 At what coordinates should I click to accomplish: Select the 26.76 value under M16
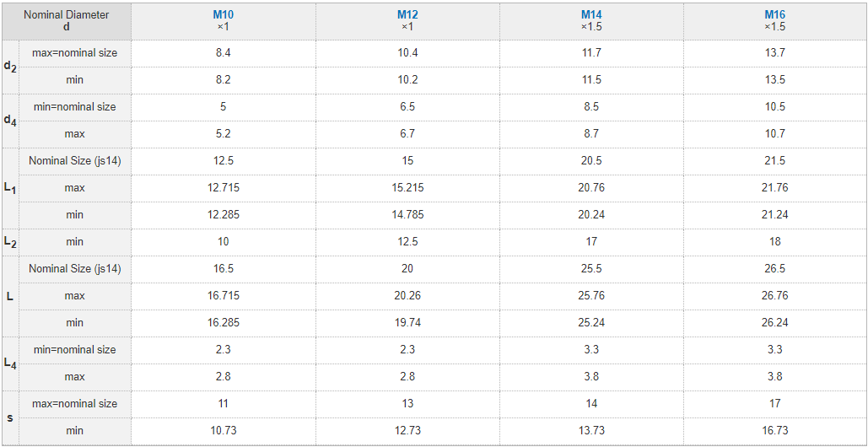774,296
